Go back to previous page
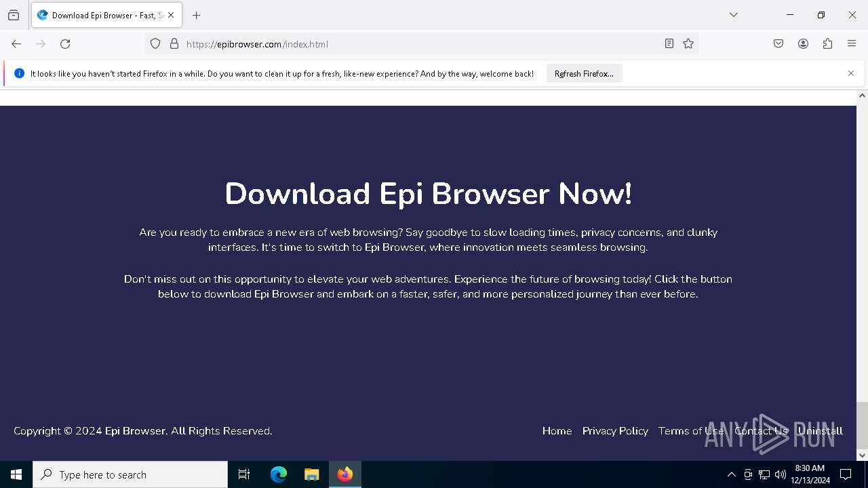This screenshot has width=868, height=488. (x=16, y=44)
